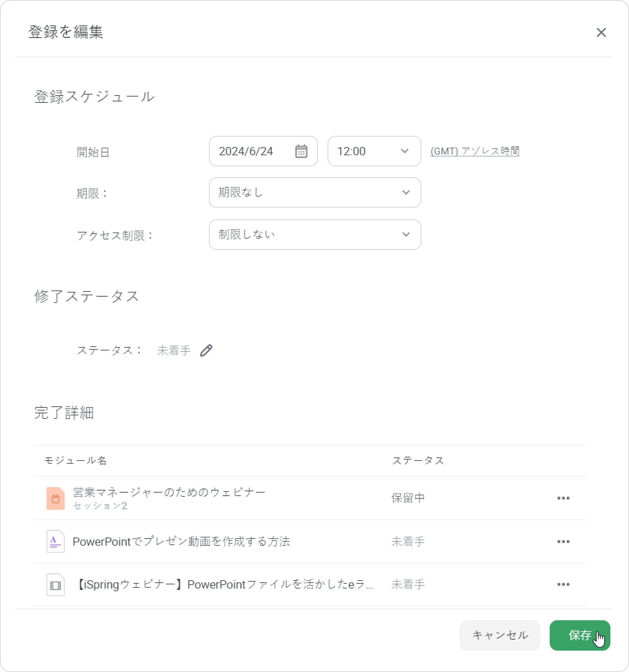Open the calendar picker for start date
Image resolution: width=629 pixels, height=672 pixels.
(x=301, y=151)
